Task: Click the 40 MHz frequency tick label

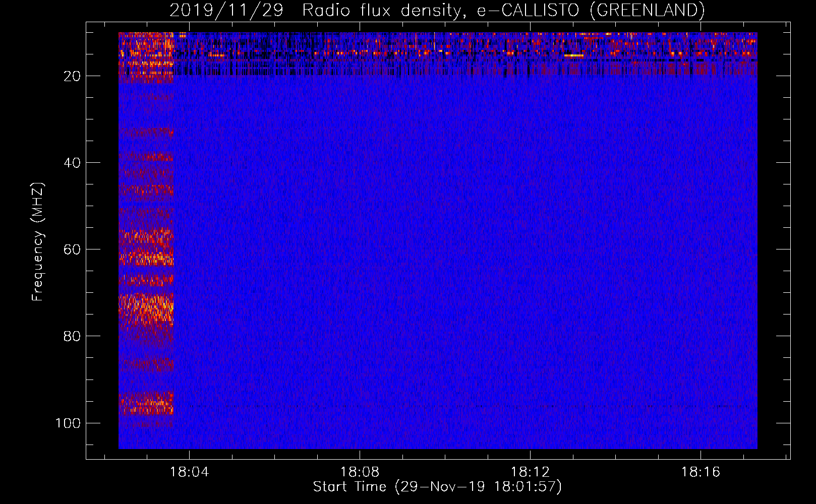Action: click(72, 163)
